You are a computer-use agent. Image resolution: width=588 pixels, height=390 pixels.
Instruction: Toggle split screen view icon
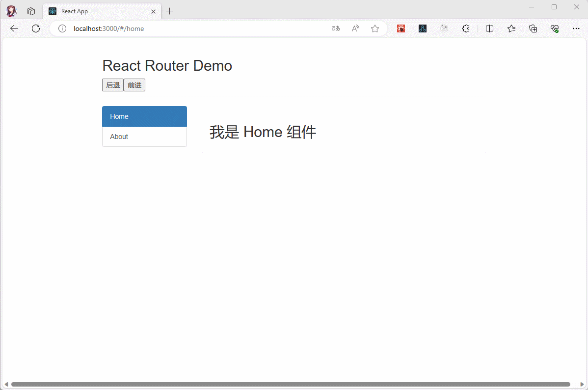[489, 28]
